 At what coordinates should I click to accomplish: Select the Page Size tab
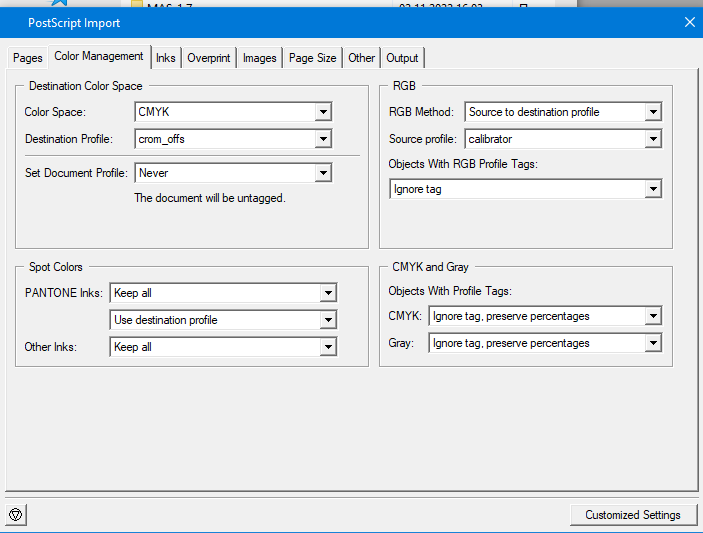[313, 58]
